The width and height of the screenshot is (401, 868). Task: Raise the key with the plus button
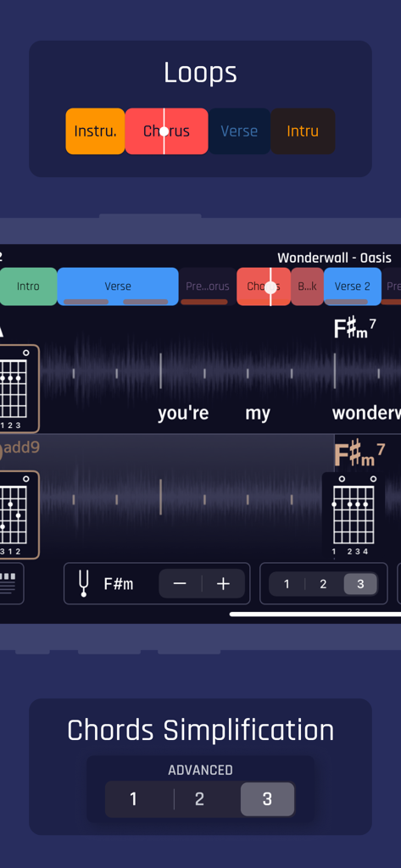click(223, 583)
